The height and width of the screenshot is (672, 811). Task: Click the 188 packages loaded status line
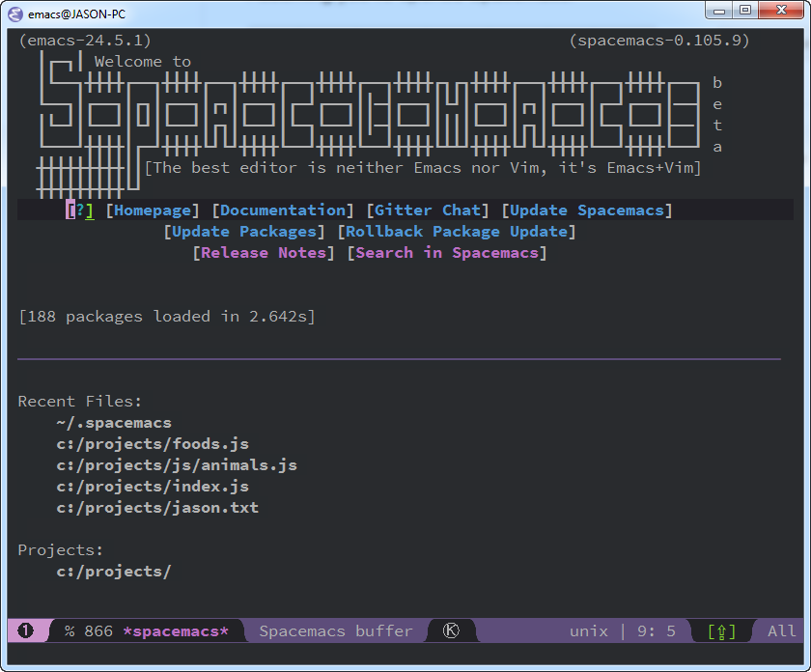(x=166, y=316)
